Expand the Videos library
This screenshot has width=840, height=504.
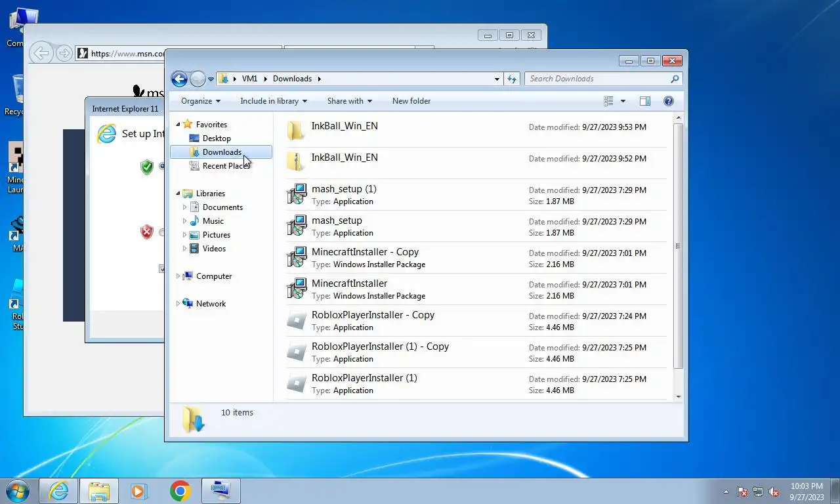pyautogui.click(x=184, y=249)
